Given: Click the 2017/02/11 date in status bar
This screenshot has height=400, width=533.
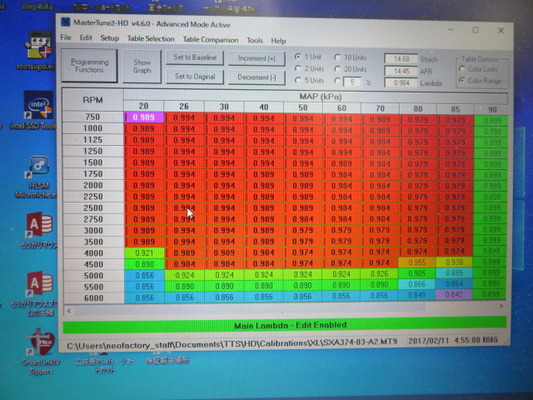Looking at the screenshot, I should click(x=428, y=340).
